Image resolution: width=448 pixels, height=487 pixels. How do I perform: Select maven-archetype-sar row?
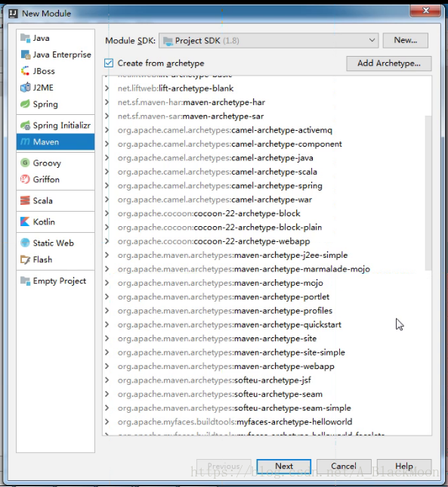[x=267, y=116]
